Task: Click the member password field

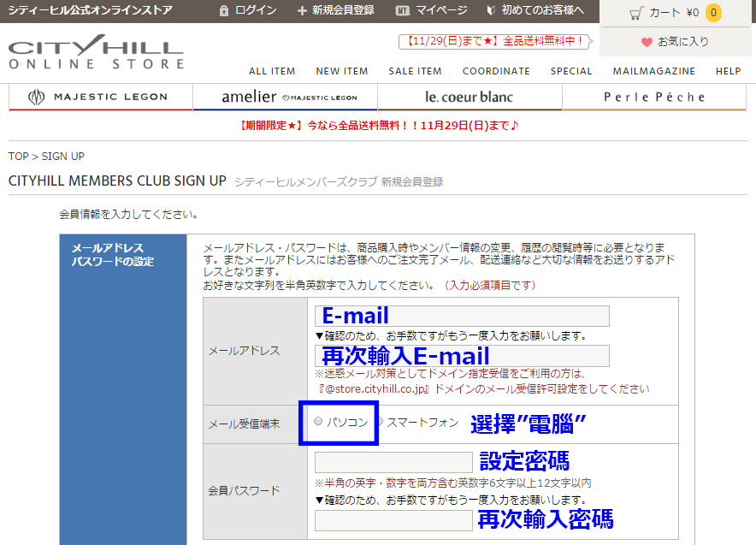Action: (x=393, y=462)
